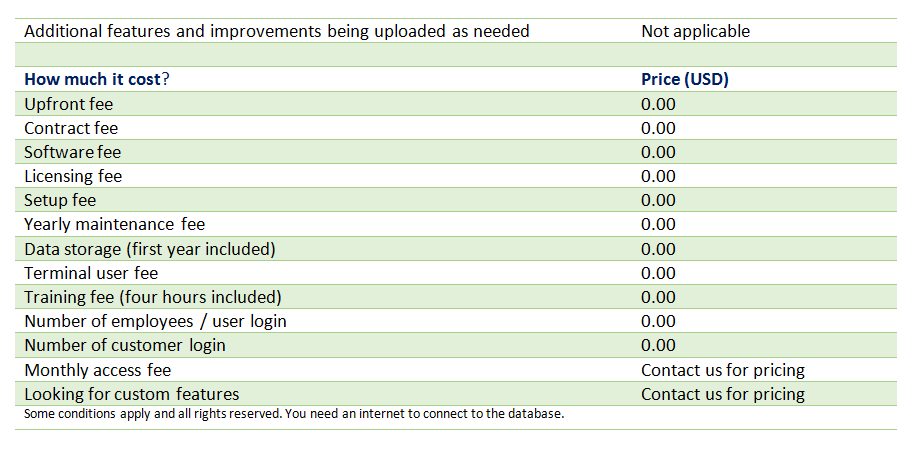Click "Contact us for pricing" beside Monthly access fee
918x456 pixels.
click(x=722, y=370)
